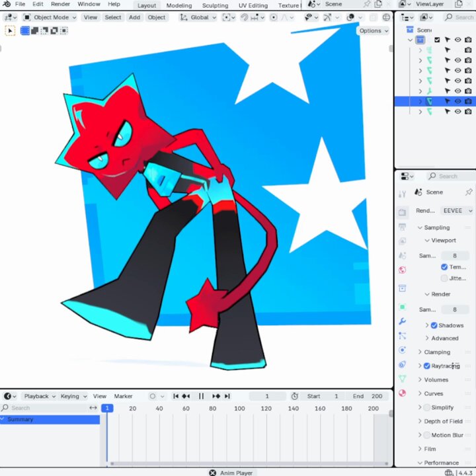Expand the armature row in outliner

coord(420,91)
